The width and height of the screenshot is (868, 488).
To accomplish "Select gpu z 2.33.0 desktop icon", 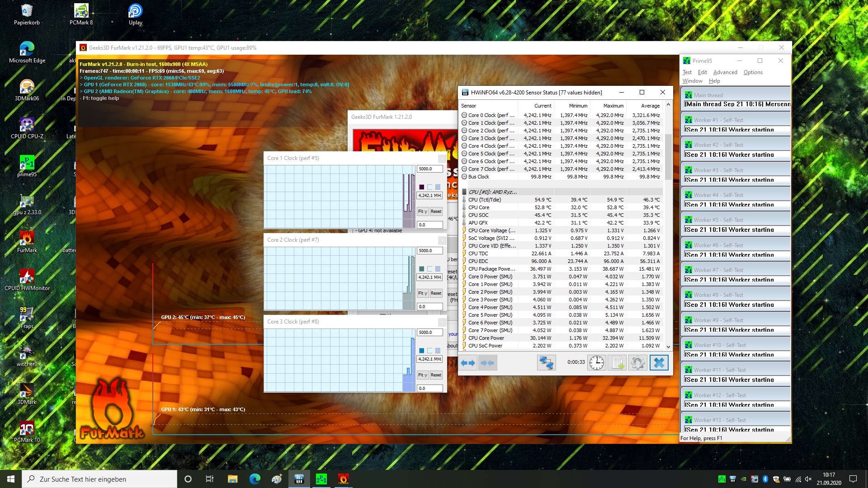I will click(x=27, y=204).
